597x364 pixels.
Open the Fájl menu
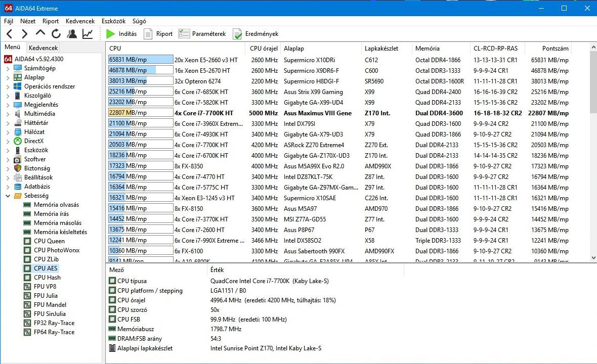point(9,21)
